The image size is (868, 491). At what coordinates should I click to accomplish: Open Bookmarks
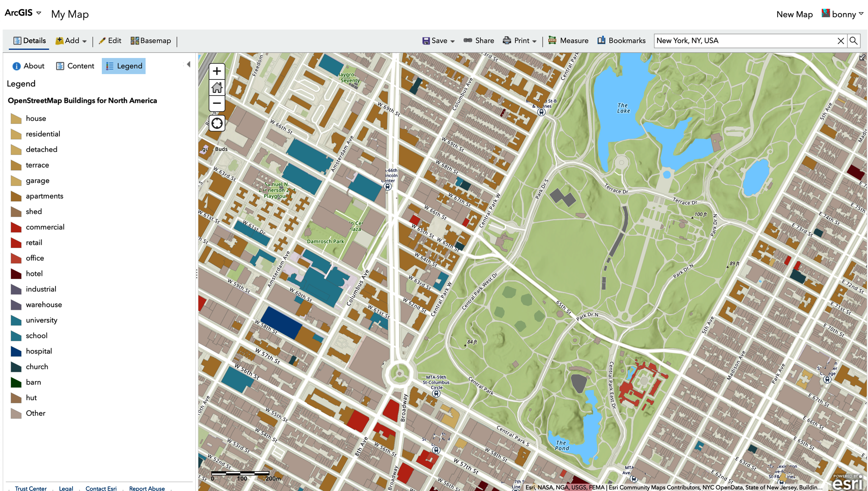pyautogui.click(x=621, y=41)
